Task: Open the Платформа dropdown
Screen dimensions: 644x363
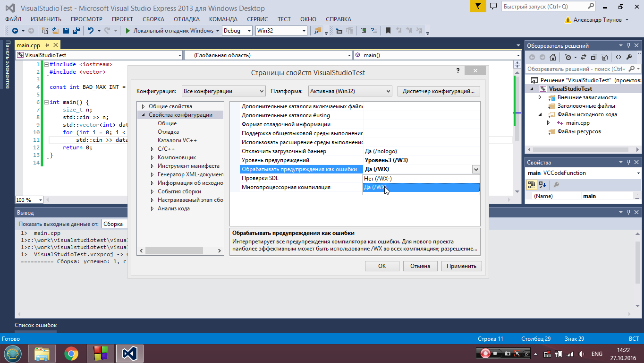Action: [350, 91]
